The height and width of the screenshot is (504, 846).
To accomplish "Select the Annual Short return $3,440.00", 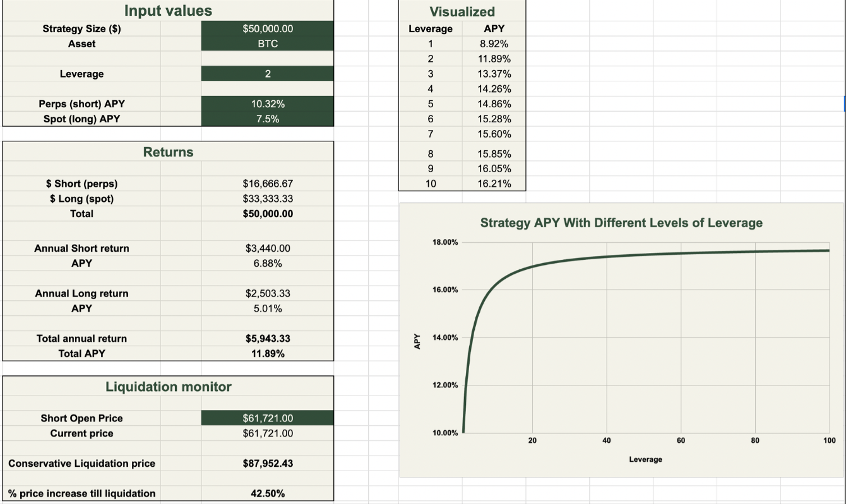I will click(x=268, y=249).
